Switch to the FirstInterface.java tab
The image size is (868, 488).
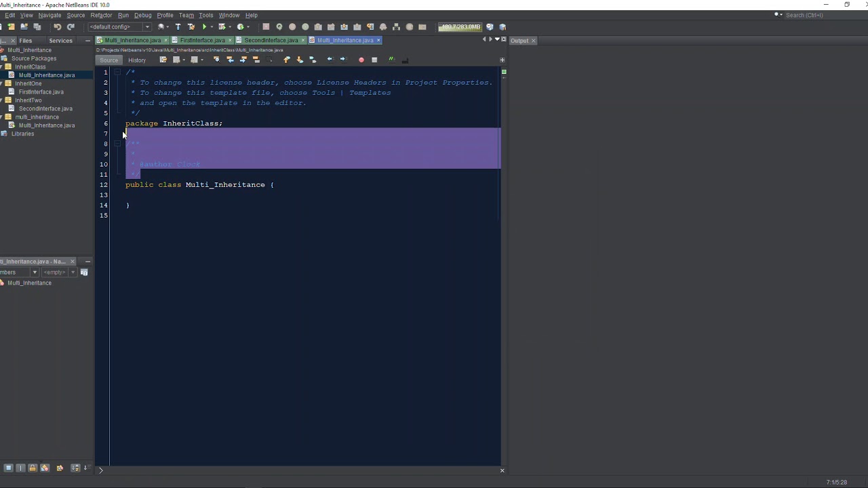[203, 40]
